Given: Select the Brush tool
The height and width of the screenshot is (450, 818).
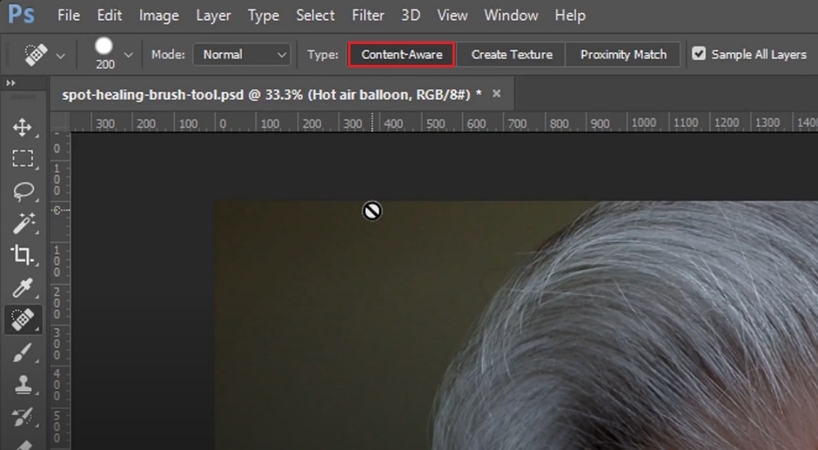Looking at the screenshot, I should click(22, 352).
